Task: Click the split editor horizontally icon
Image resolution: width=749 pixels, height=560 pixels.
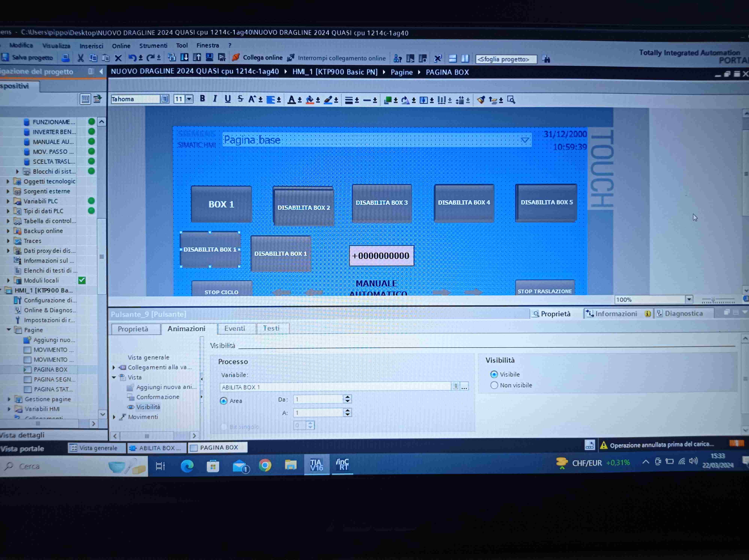Action: pyautogui.click(x=452, y=59)
